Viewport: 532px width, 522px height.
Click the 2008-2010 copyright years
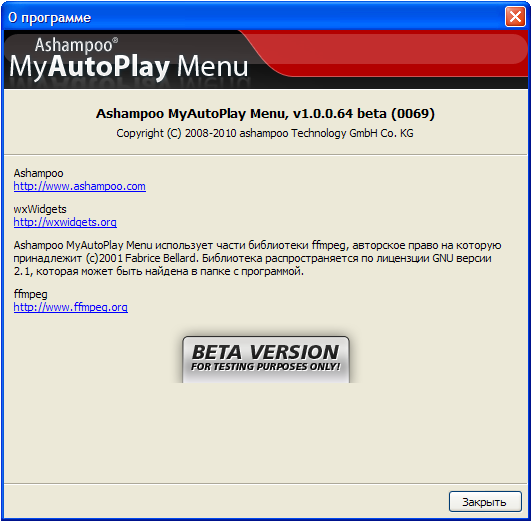(x=210, y=133)
